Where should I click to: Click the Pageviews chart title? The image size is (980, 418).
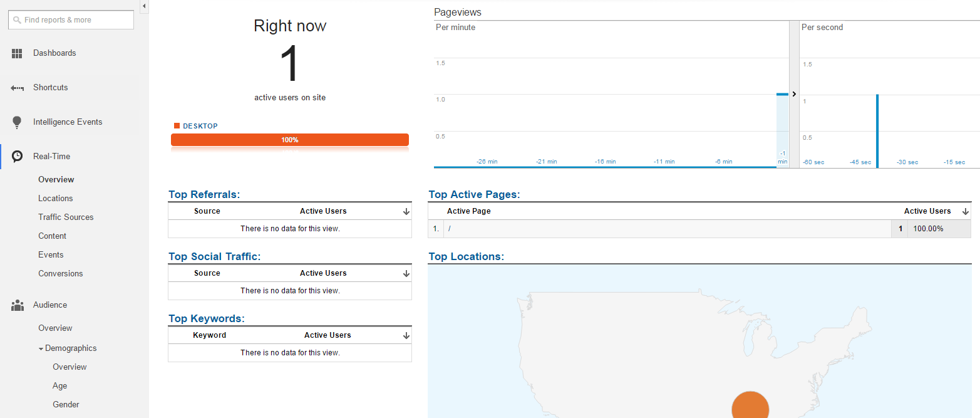coord(458,13)
